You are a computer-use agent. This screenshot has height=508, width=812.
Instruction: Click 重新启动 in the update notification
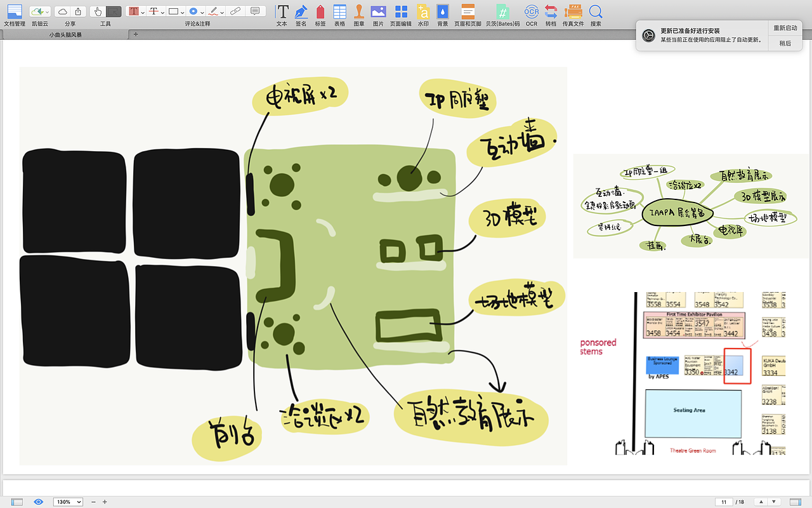click(785, 28)
